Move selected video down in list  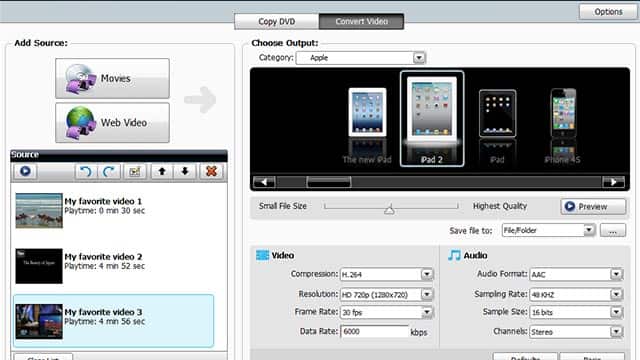point(185,171)
